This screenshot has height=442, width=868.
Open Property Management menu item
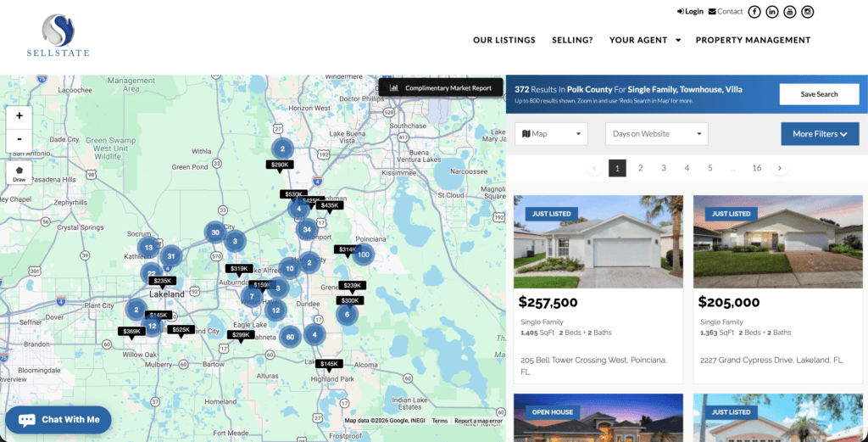pyautogui.click(x=753, y=40)
